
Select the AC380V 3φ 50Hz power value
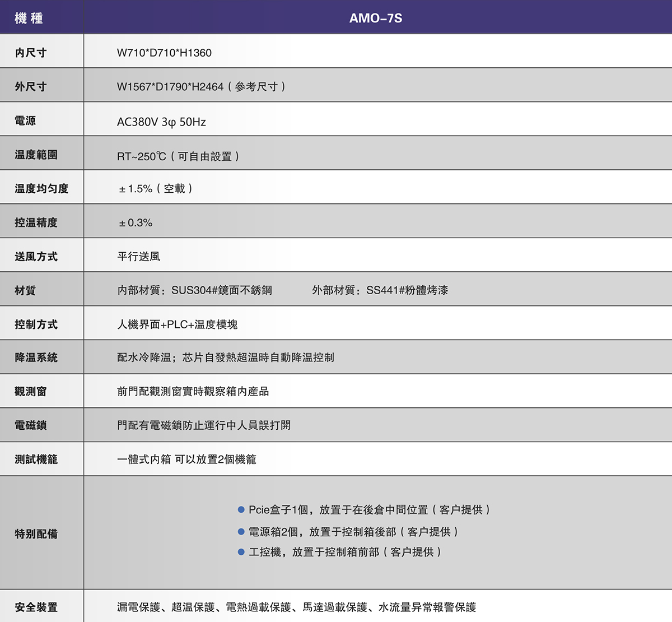[x=161, y=122]
